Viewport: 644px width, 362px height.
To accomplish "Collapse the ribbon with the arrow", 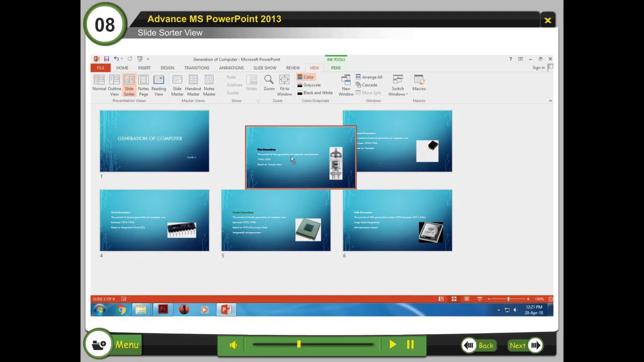I will pos(550,101).
